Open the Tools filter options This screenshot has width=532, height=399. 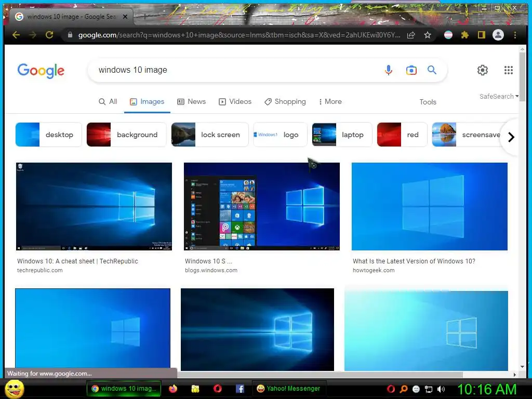pyautogui.click(x=428, y=102)
